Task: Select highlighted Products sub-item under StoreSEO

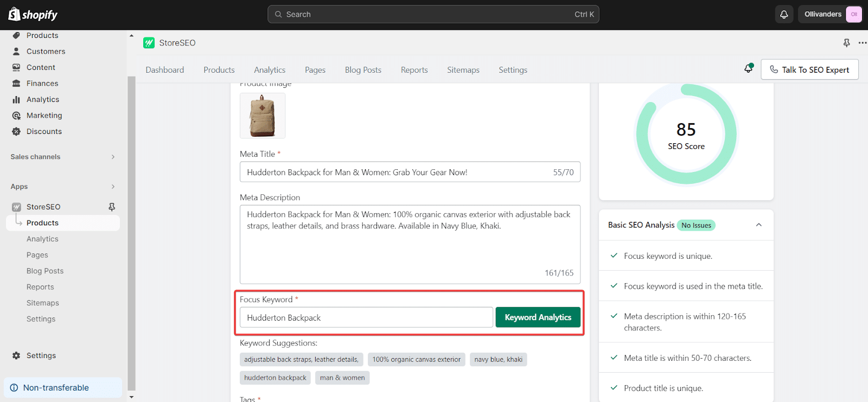Action: coord(63,223)
